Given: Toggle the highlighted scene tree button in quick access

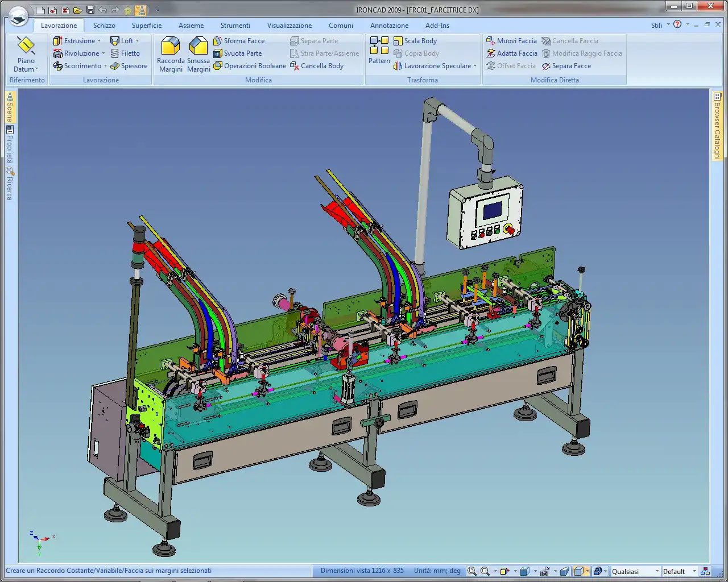Looking at the screenshot, I should (x=140, y=10).
